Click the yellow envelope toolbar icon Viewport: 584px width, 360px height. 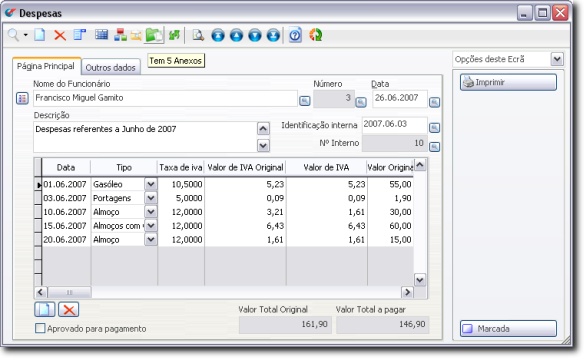point(136,36)
